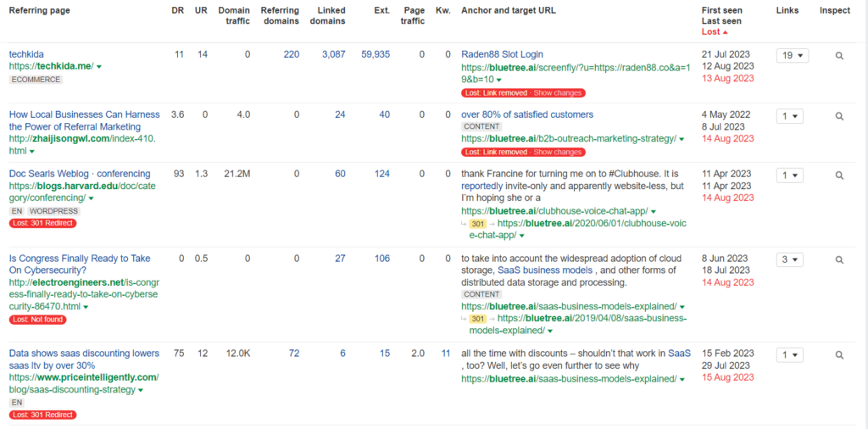Open 72 referring domains for priceintelligently
868x429 pixels.
(x=294, y=354)
